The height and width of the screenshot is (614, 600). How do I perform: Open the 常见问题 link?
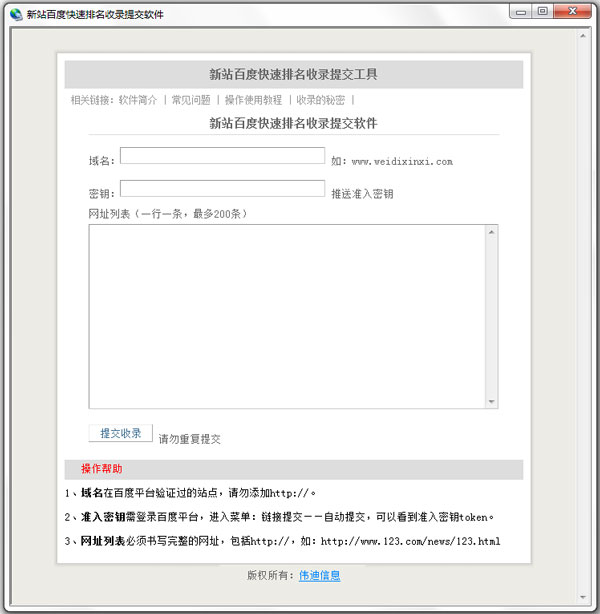pos(191,100)
